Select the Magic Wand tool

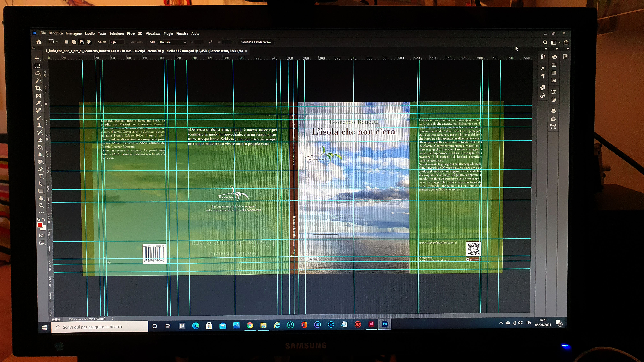coord(38,80)
